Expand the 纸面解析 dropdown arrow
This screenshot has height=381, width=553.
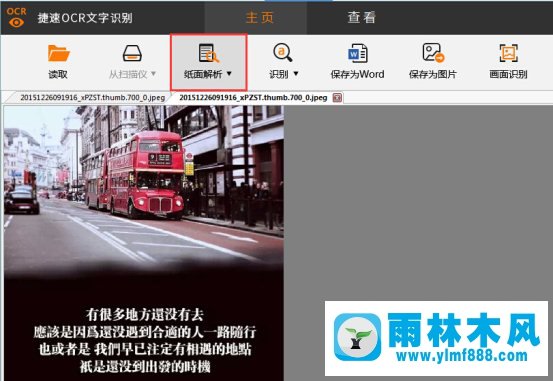pos(229,74)
